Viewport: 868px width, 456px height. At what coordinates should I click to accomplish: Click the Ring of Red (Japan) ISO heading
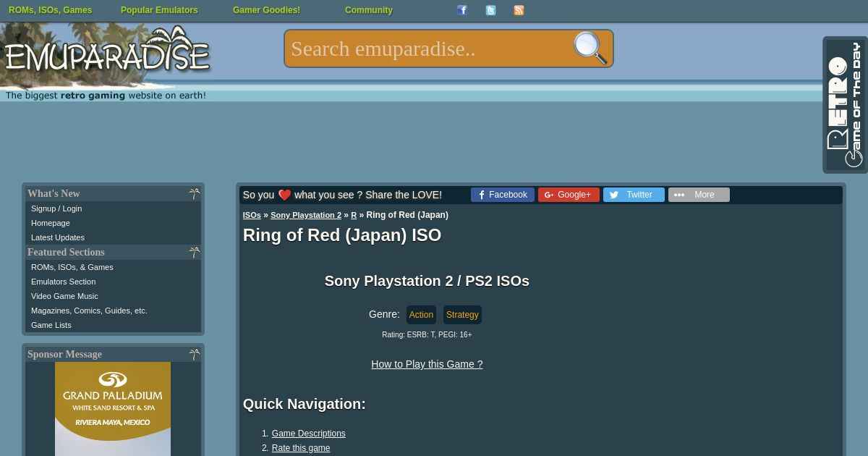click(x=342, y=235)
